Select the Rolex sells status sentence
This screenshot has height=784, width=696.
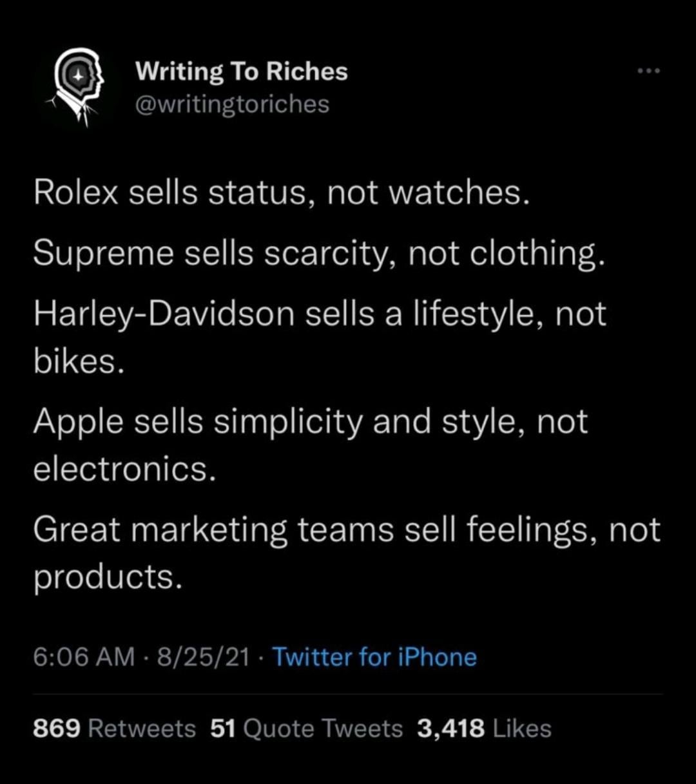tap(282, 194)
